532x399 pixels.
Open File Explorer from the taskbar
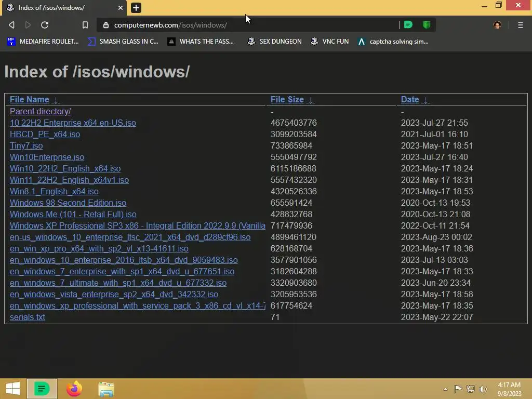coord(106,389)
